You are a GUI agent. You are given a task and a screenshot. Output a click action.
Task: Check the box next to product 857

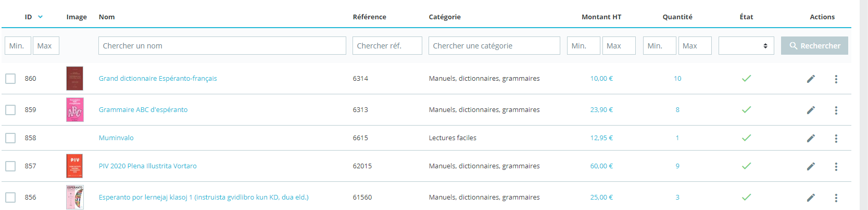[10, 166]
